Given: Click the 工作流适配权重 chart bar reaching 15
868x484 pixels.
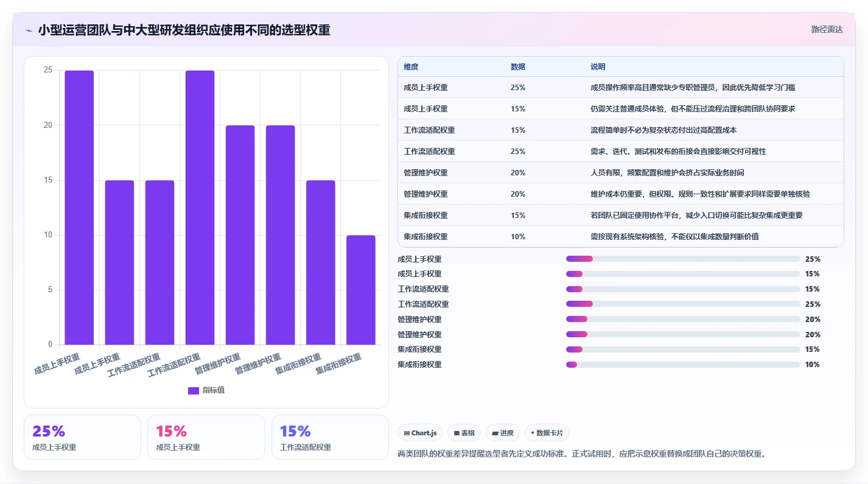Looking at the screenshot, I should [x=159, y=262].
